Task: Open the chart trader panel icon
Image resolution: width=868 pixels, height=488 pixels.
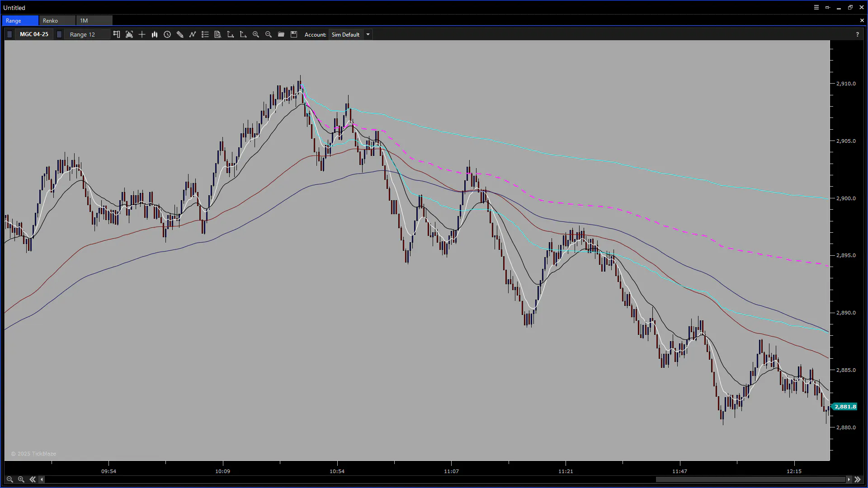Action: [117, 34]
